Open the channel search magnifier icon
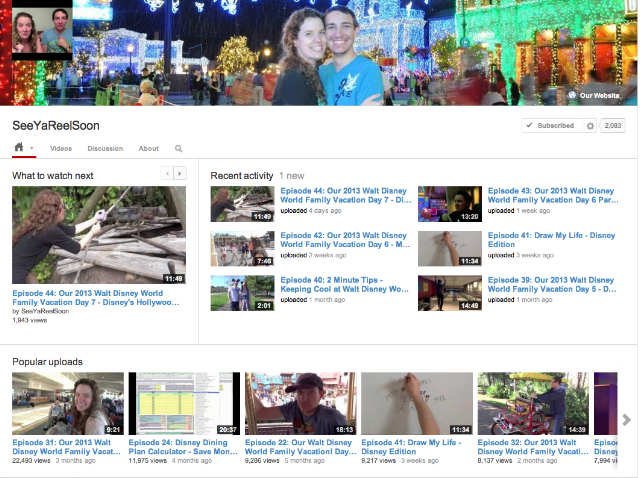The image size is (640, 478). pos(178,149)
